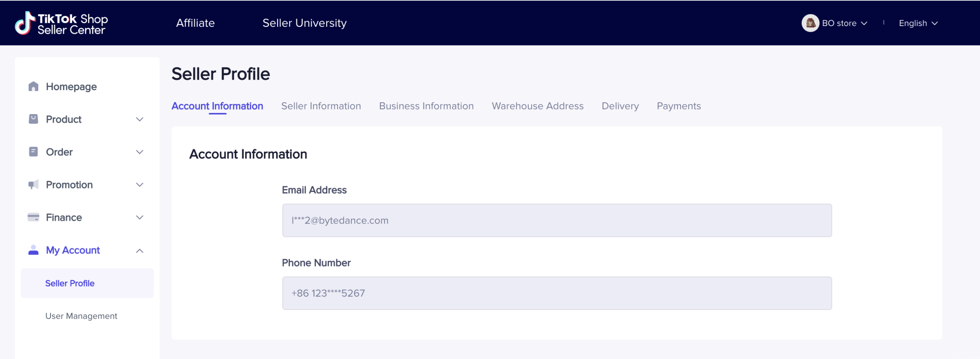Open the English language dropdown

(918, 23)
